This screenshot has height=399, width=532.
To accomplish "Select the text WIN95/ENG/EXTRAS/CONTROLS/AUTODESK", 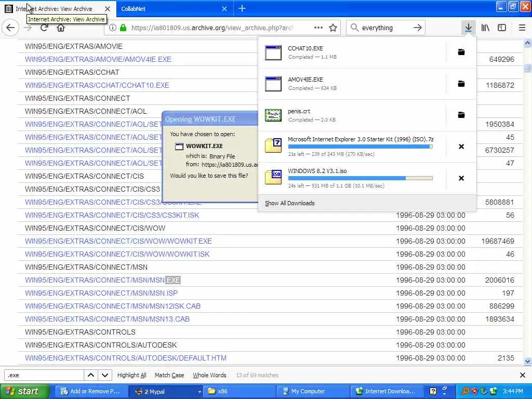I will click(101, 345).
